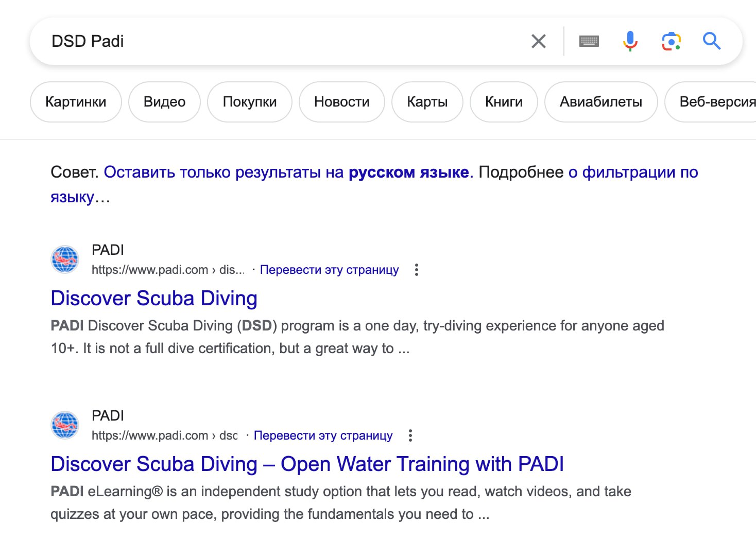The image size is (756, 558).
Task: Switch to Картинки tab
Action: pos(76,102)
